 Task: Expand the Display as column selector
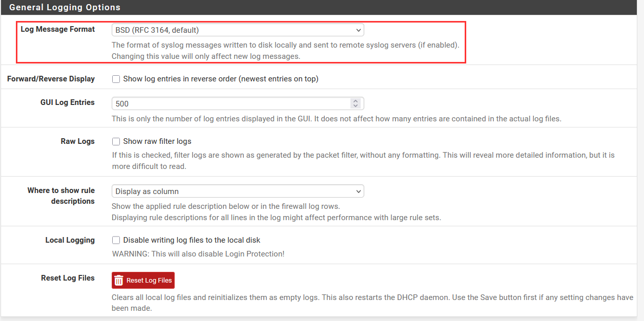coord(237,191)
